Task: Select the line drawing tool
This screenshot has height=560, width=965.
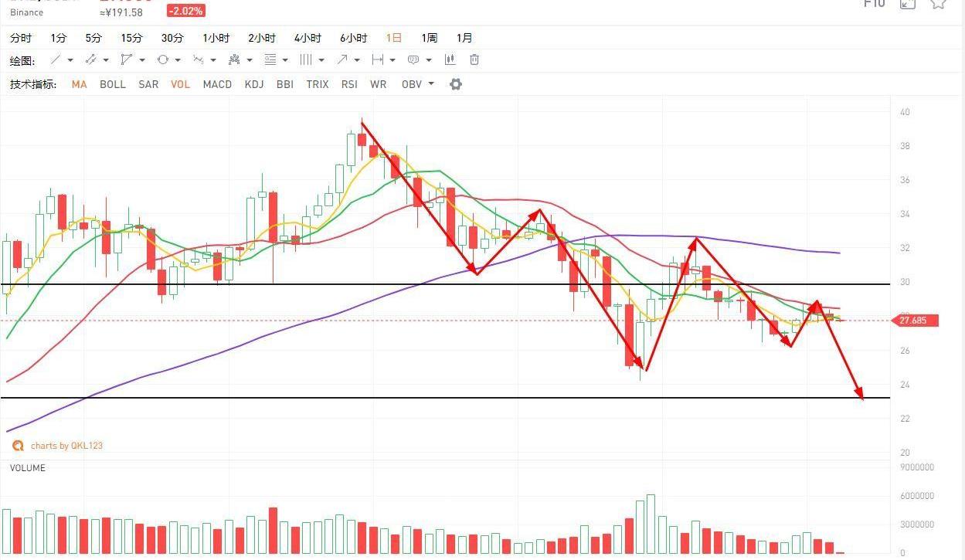Action: tap(56, 59)
